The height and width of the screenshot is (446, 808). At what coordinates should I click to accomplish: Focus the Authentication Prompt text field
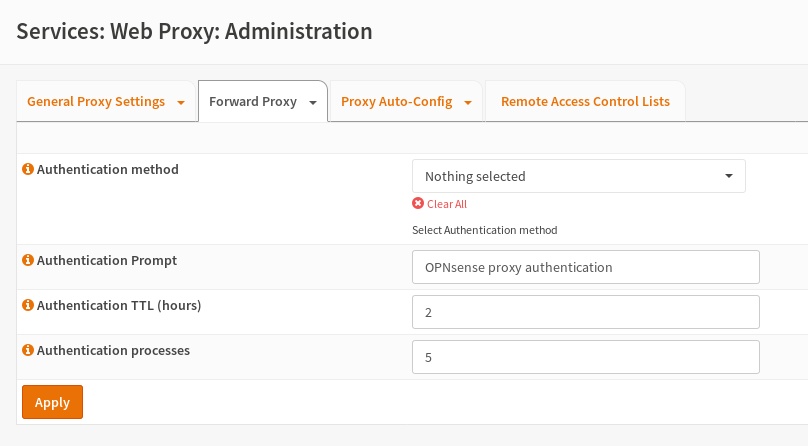pos(585,267)
